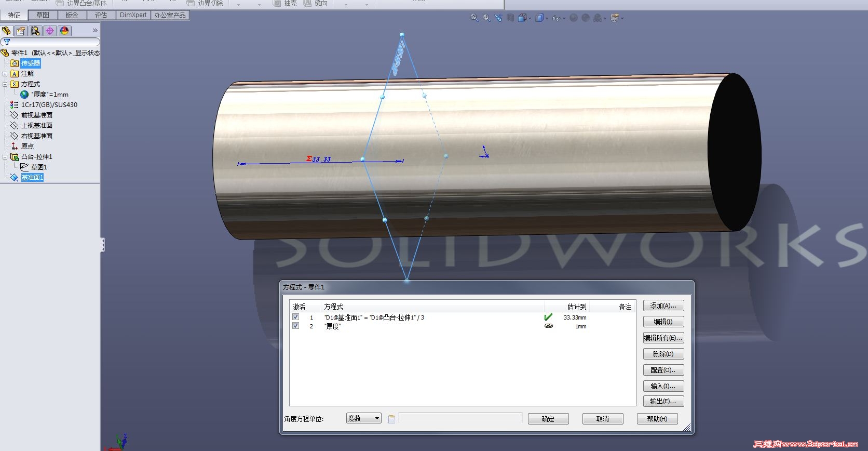
Task: Expand the 注解 annotations tree node
Action: [x=5, y=74]
